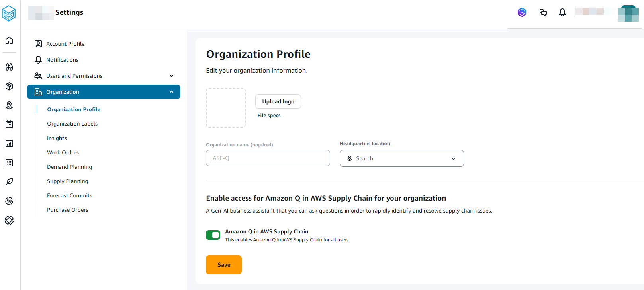Image resolution: width=644 pixels, height=290 pixels.
Task: Open the chat messages icon in header
Action: (x=543, y=12)
